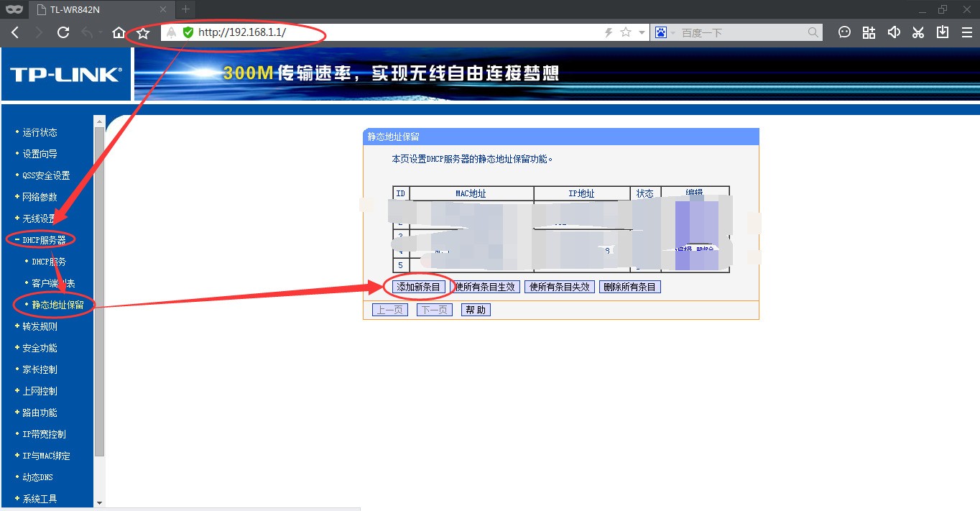Open a new tab with plus button
Viewport: 980px width, 511px height.
coord(185,9)
